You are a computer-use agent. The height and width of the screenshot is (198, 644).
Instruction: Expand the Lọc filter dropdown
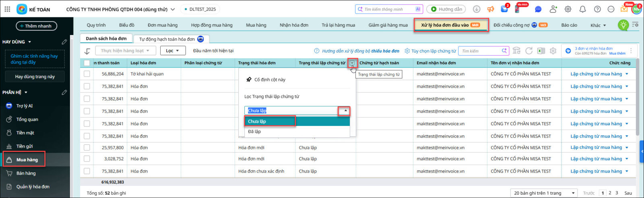[x=173, y=51]
